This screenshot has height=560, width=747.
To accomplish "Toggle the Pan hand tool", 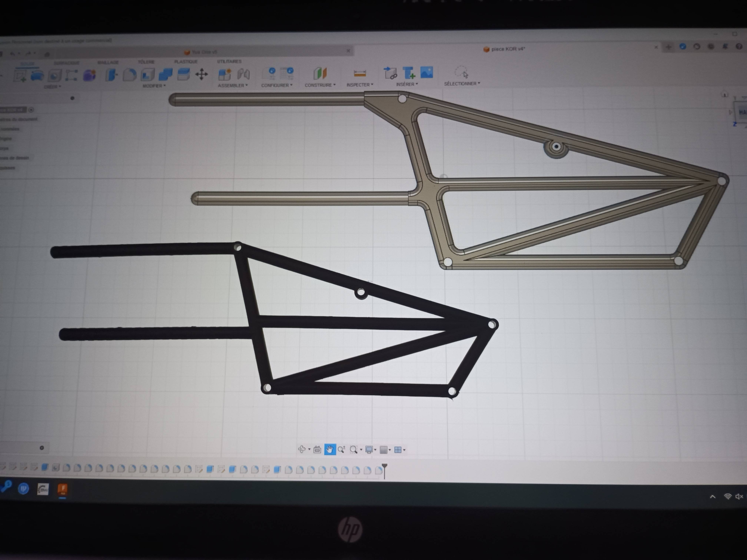I will pos(330,449).
